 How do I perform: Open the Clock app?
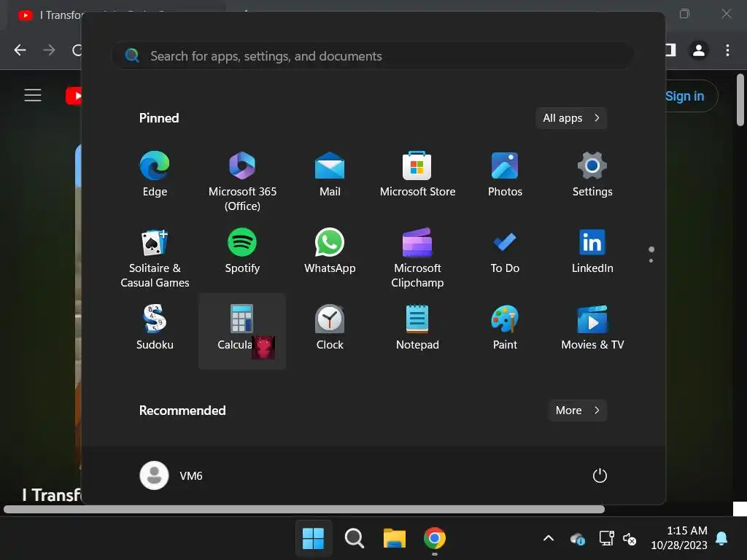pos(330,327)
